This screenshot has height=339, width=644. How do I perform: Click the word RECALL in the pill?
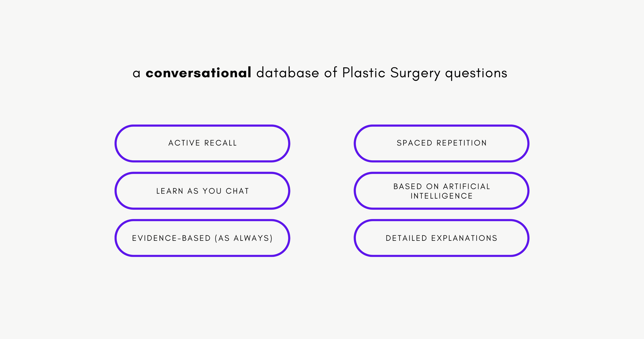click(221, 143)
